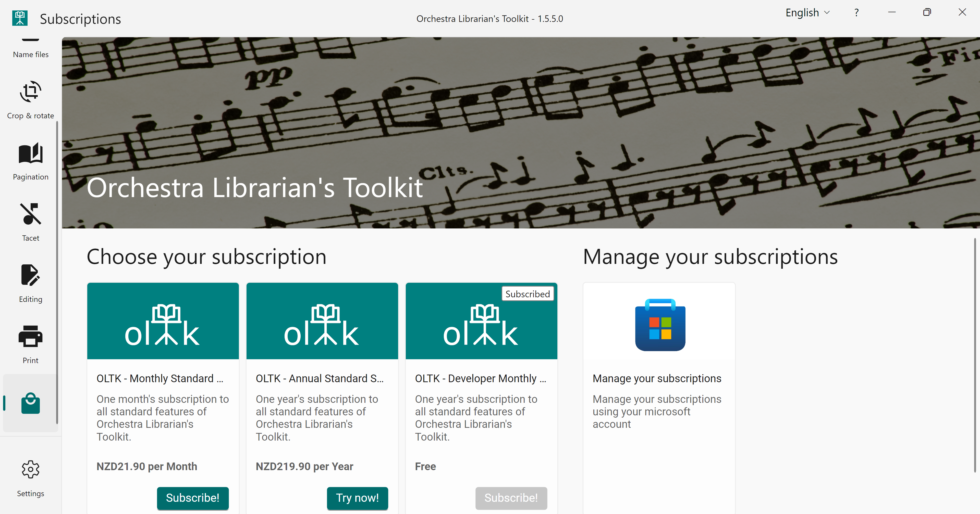Image resolution: width=980 pixels, height=514 pixels.
Task: Click 'Manage your subscriptions' section heading
Action: point(710,257)
